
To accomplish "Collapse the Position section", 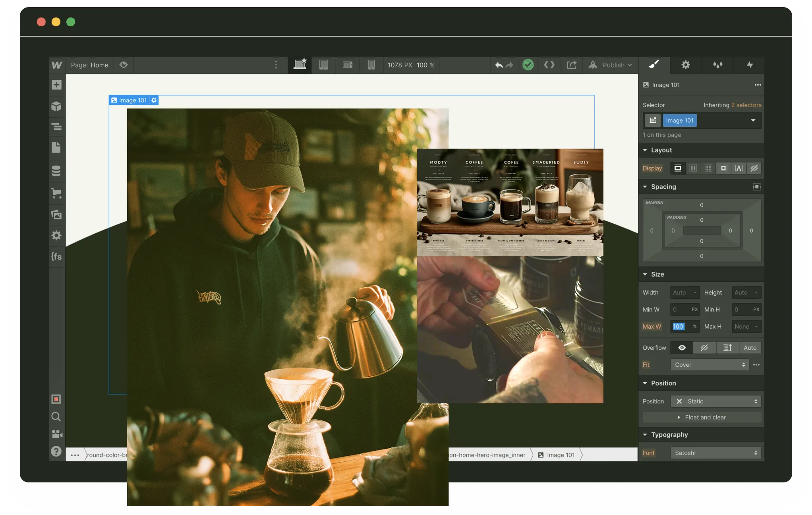I will pos(659,383).
